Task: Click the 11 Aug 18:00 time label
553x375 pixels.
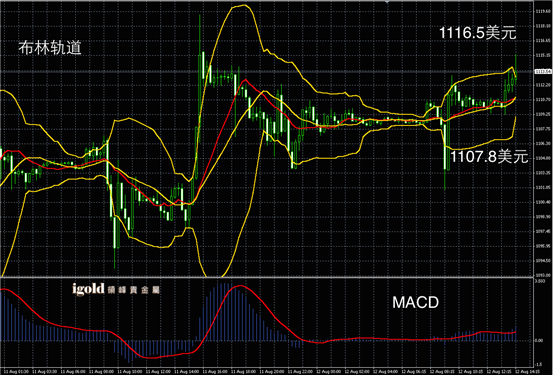Action: (243, 371)
